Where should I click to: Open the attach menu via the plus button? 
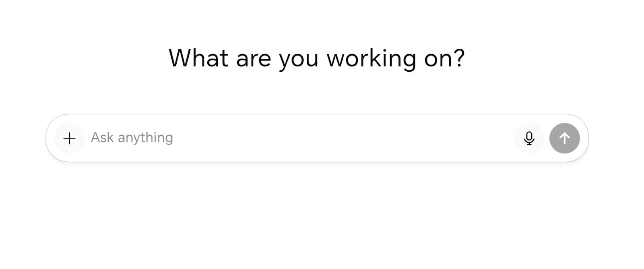click(x=69, y=138)
